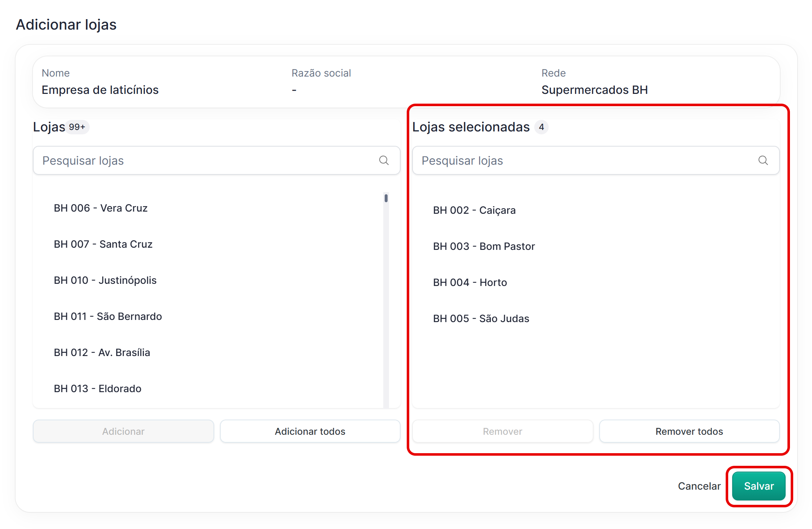The width and height of the screenshot is (812, 529).
Task: Select BH 002 - Caiçara in selected list
Action: tap(474, 210)
